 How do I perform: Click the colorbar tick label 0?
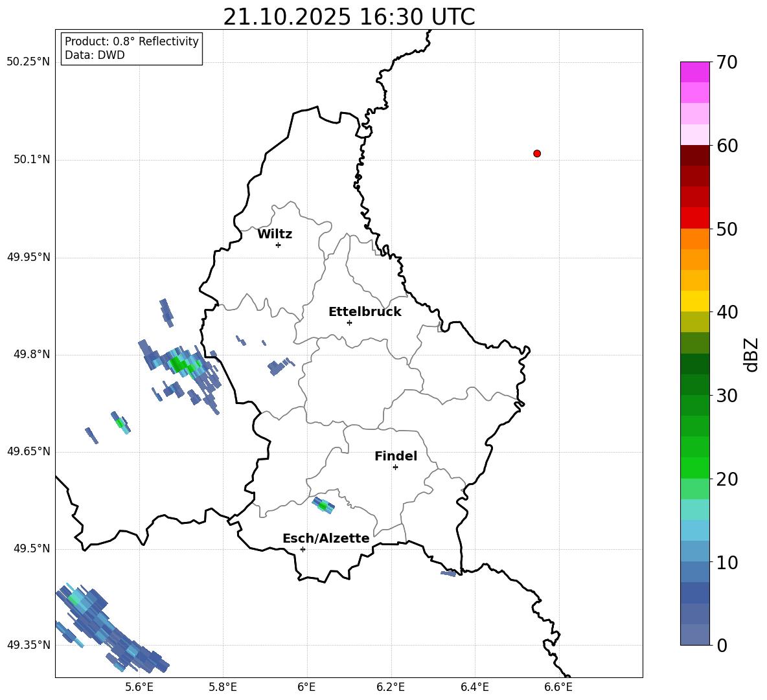click(x=722, y=645)
